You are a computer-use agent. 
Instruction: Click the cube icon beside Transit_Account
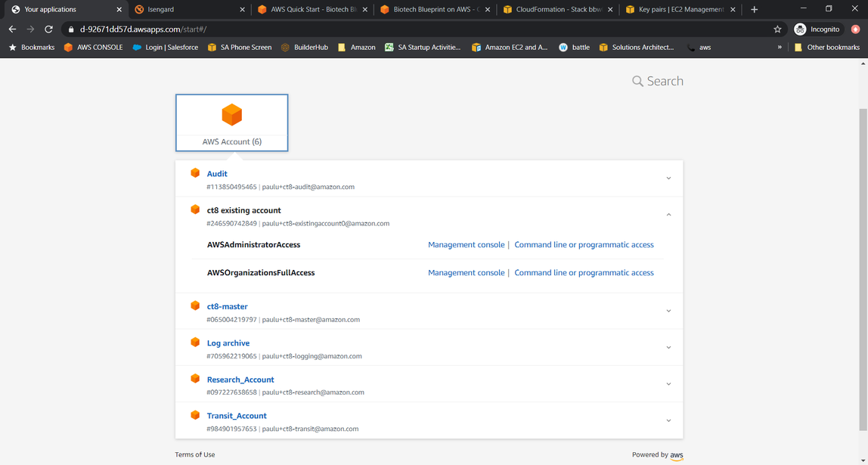[195, 414]
